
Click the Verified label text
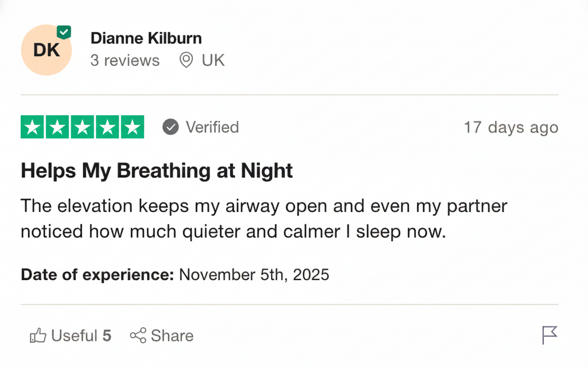click(212, 127)
